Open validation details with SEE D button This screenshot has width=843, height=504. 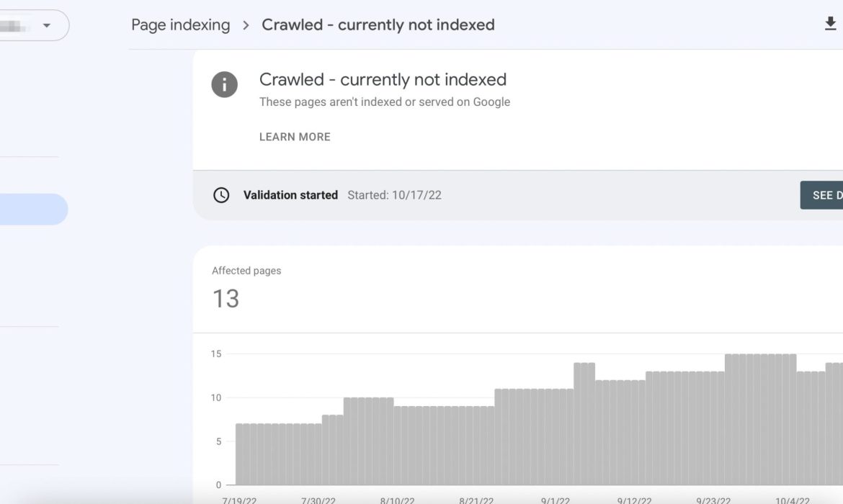(821, 195)
